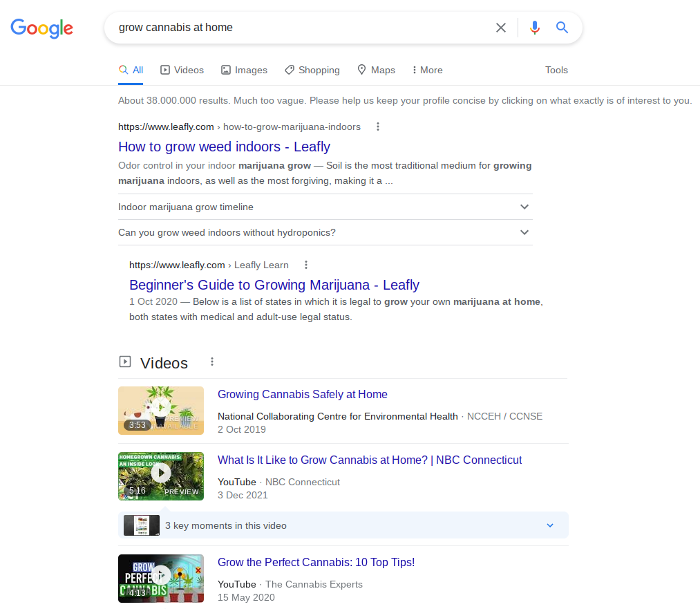
Task: Expand 'Indoor marijuana grow timeline'
Action: click(x=325, y=207)
